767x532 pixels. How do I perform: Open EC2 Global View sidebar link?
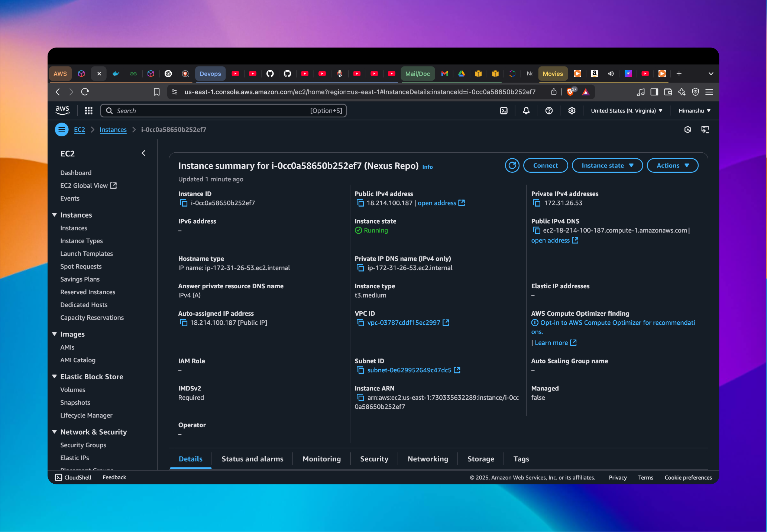(88, 185)
